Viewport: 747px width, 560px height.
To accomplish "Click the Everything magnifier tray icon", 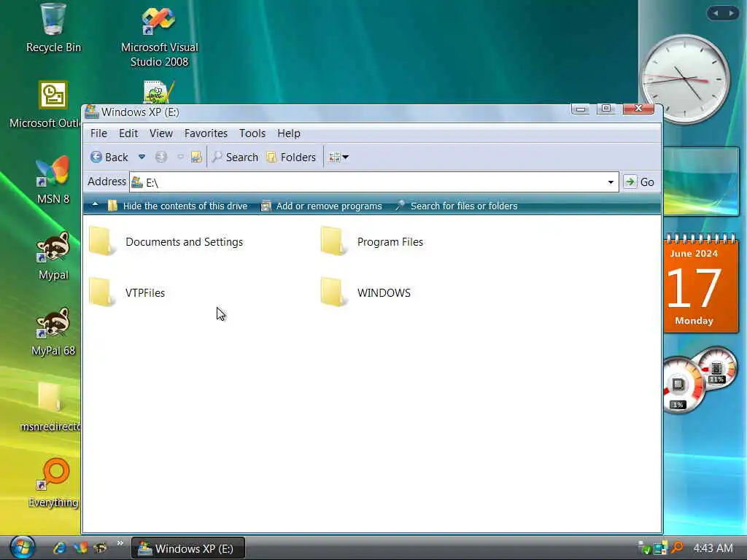I will pyautogui.click(x=676, y=548).
